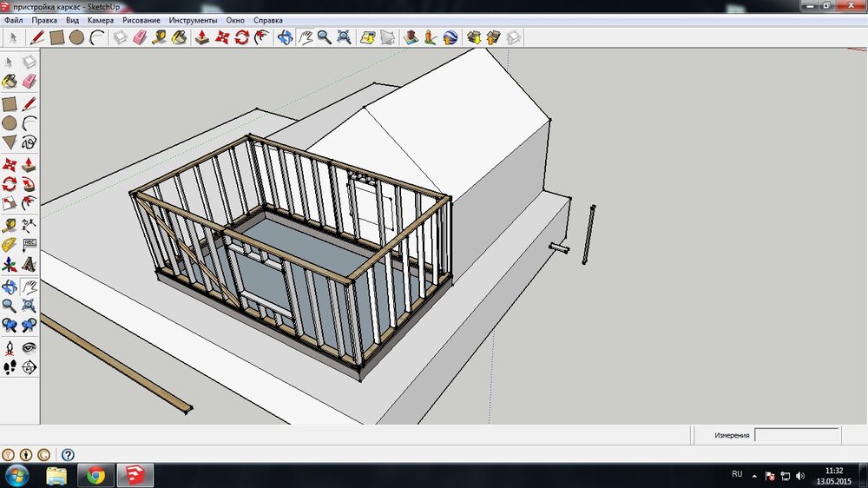This screenshot has width=868, height=488.
Task: Select the 3D Text tool
Action: click(x=29, y=264)
